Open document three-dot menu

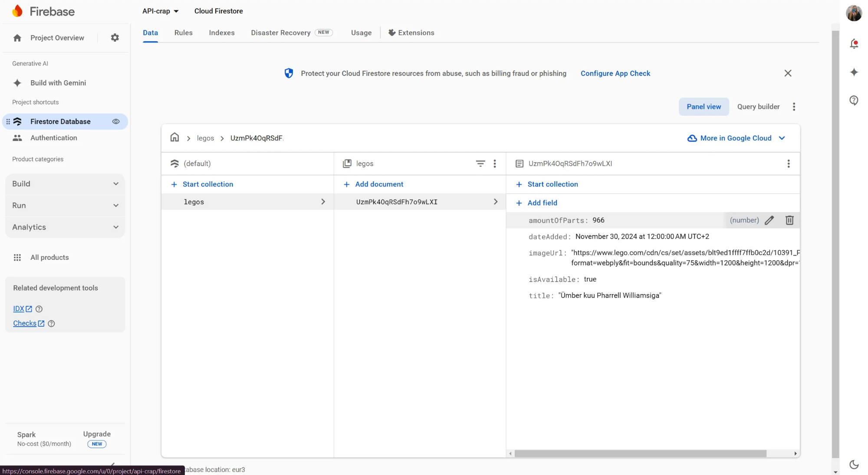(788, 164)
